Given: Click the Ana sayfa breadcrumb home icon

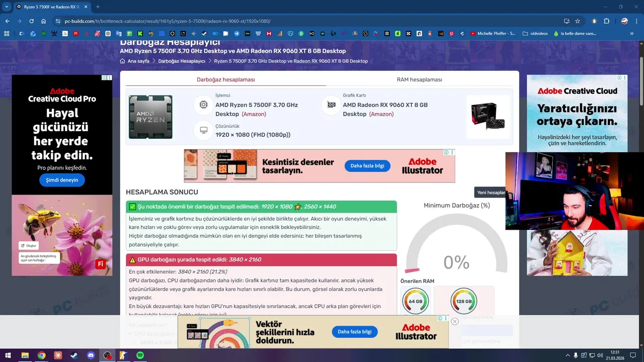Looking at the screenshot, I should (122, 61).
